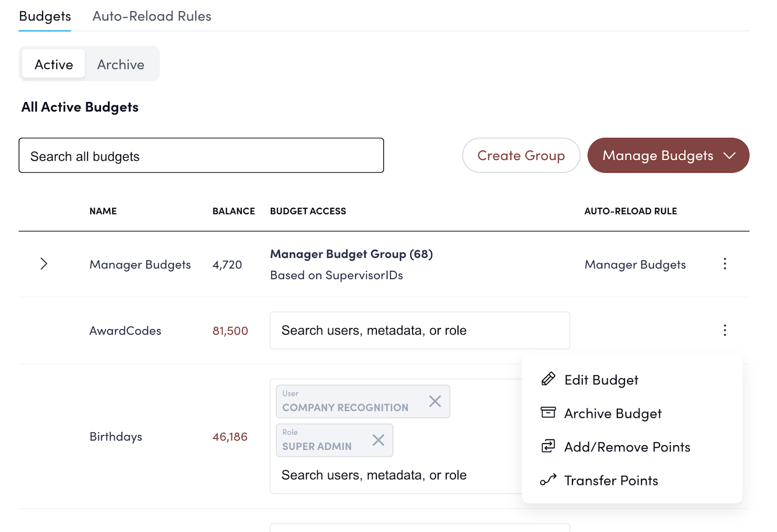Select the Budgets tab
This screenshot has height=532, width=777.
[x=45, y=17]
